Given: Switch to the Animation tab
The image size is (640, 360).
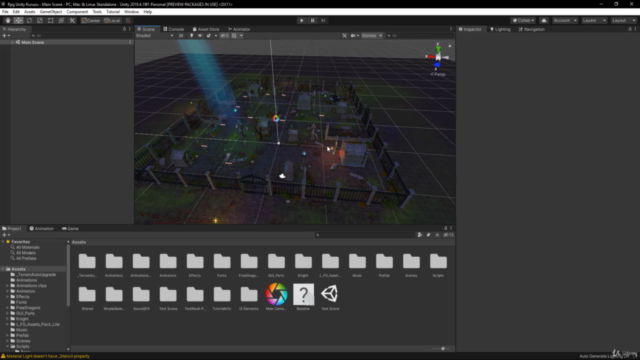Looking at the screenshot, I should point(42,229).
